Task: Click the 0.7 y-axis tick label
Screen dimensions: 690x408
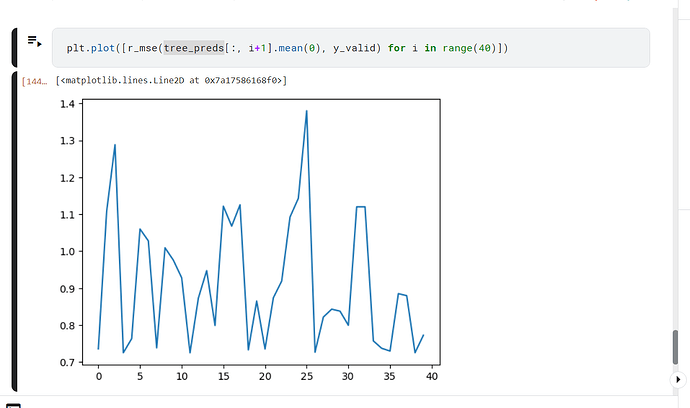Action: click(x=65, y=362)
